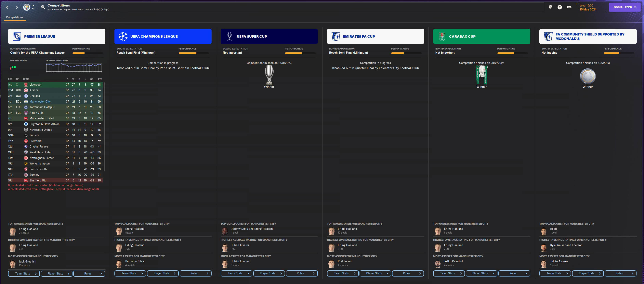Open the UEFA Champions League header
The image size is (644, 284).
tap(163, 36)
